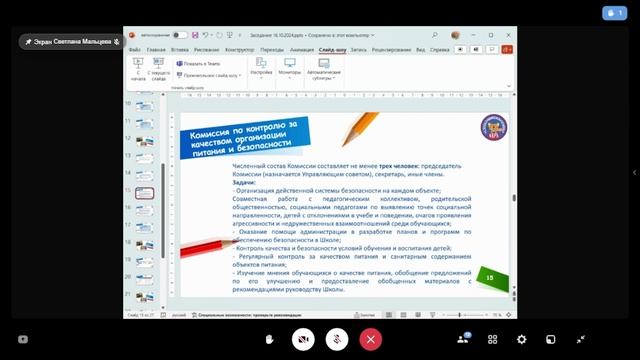This screenshot has width=640, height=360.
Task: Select slide 12 thumbnail
Action: (x=144, y=141)
